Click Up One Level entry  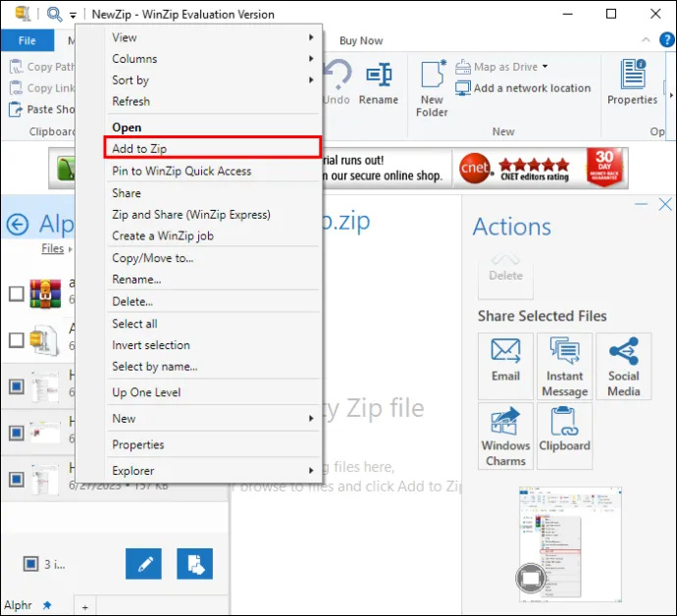coord(146,392)
